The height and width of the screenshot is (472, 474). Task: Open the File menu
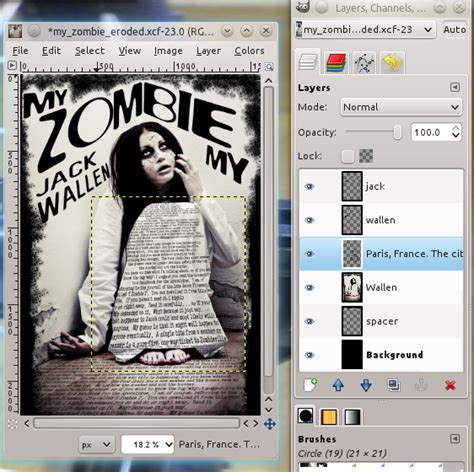[x=20, y=51]
